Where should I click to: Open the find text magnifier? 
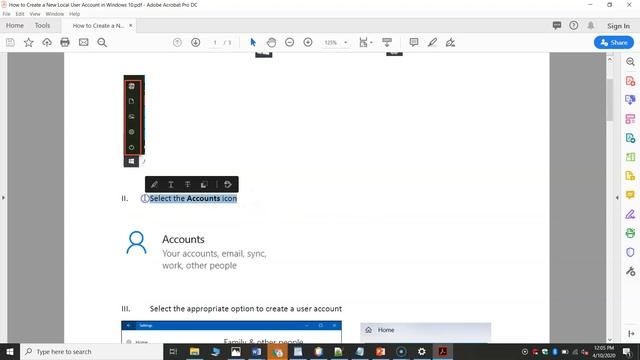pos(102,42)
